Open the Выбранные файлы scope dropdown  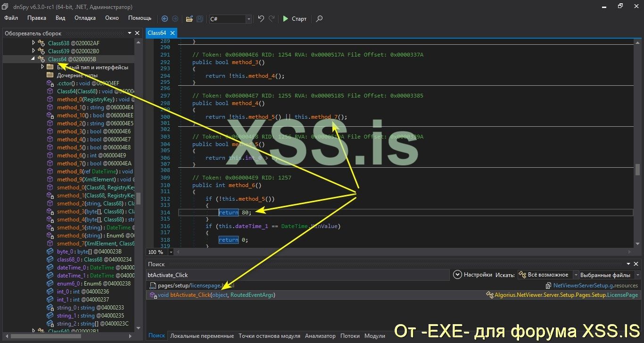click(610, 275)
